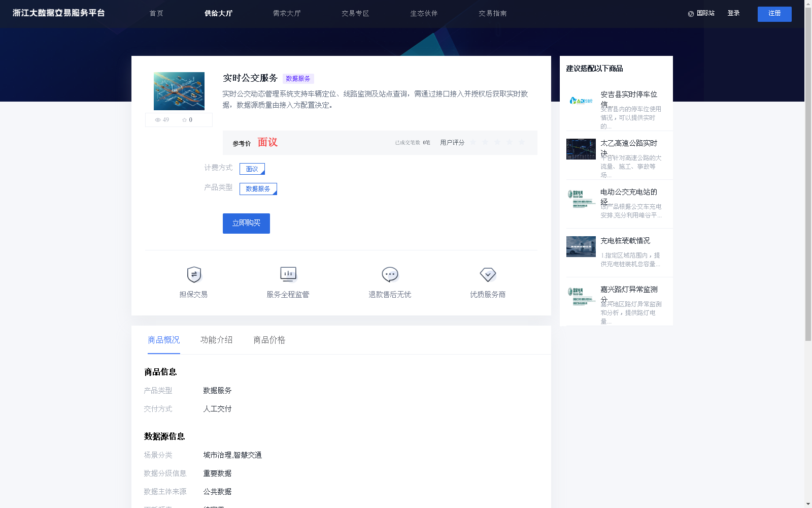Click the 城市治理,智慧交通 scene value
The width and height of the screenshot is (812, 508).
tap(232, 455)
